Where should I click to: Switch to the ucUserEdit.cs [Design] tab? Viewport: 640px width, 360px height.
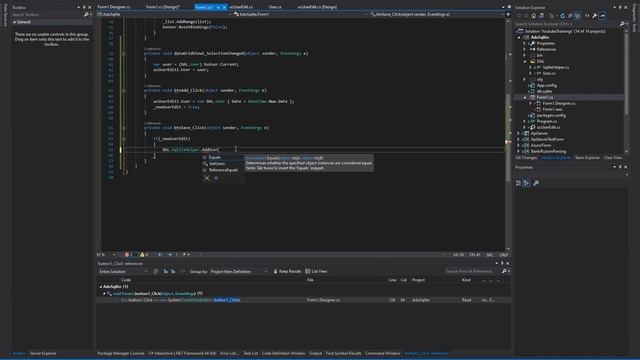click(x=317, y=7)
